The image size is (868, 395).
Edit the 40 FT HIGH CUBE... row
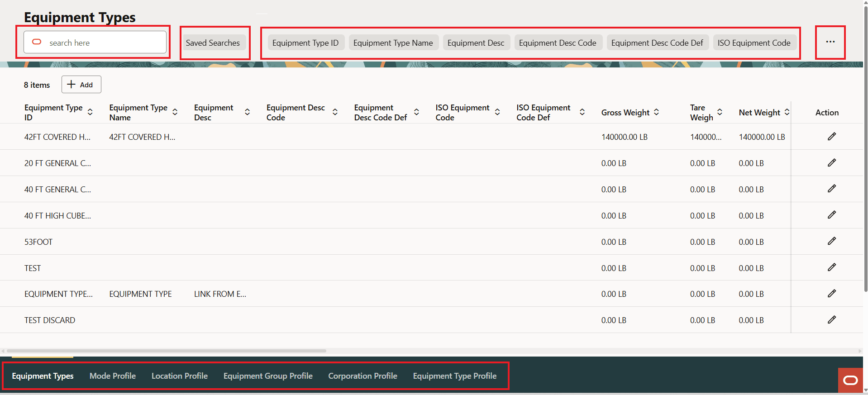831,215
